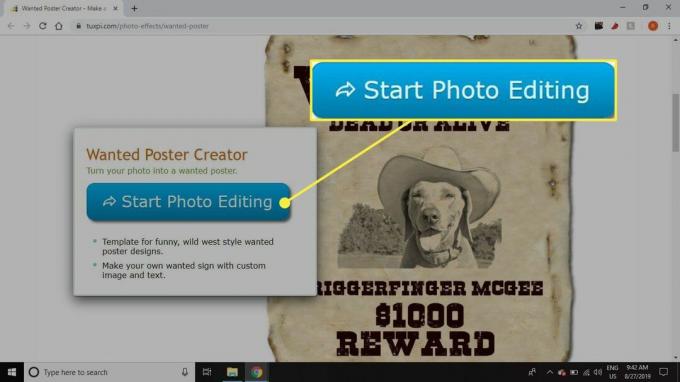Bookmark this page with the star icon
The height and width of the screenshot is (382, 680).
point(579,26)
